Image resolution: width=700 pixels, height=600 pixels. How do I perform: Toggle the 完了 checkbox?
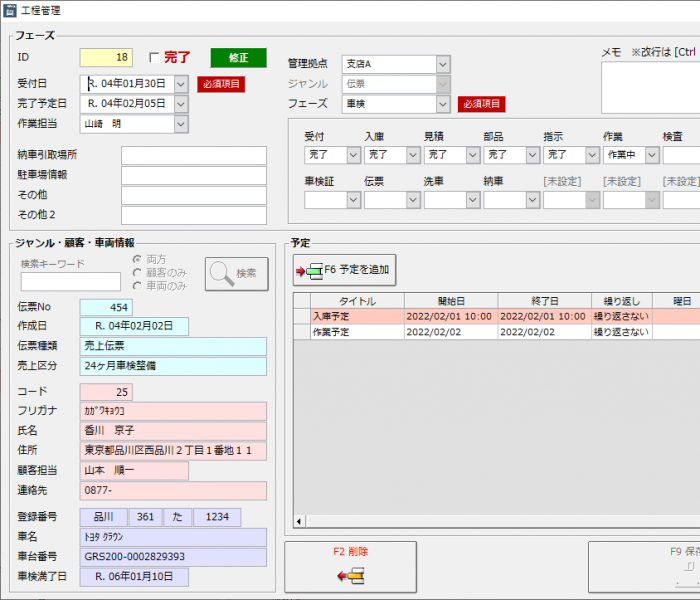pyautogui.click(x=154, y=58)
